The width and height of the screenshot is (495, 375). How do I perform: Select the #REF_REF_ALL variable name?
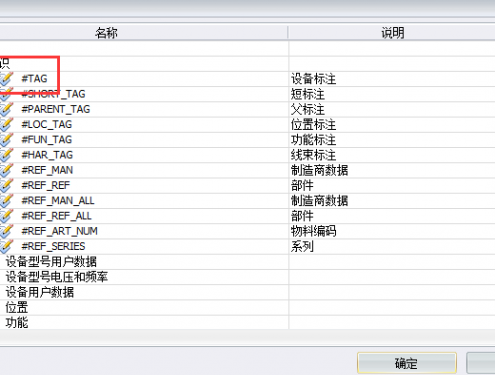pos(56,216)
